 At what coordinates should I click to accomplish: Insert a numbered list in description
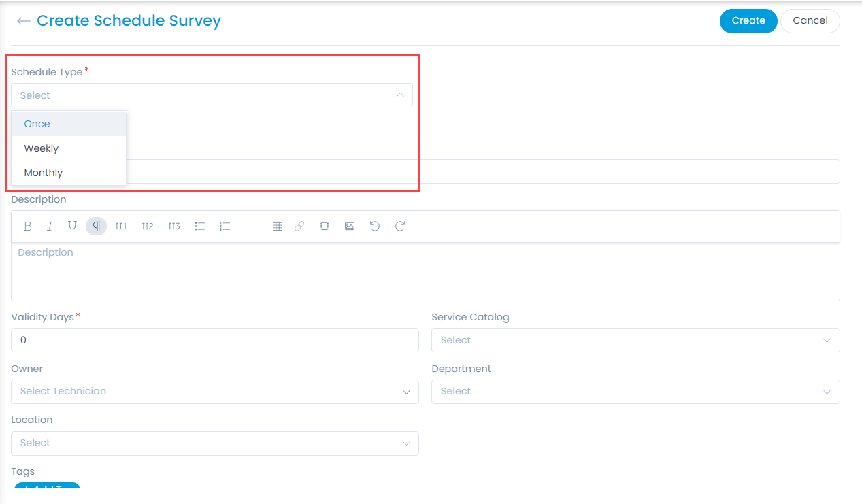coord(225,226)
